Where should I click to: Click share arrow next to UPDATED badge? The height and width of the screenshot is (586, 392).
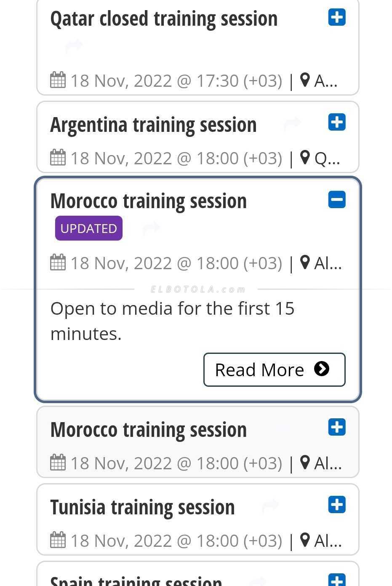[x=151, y=228]
